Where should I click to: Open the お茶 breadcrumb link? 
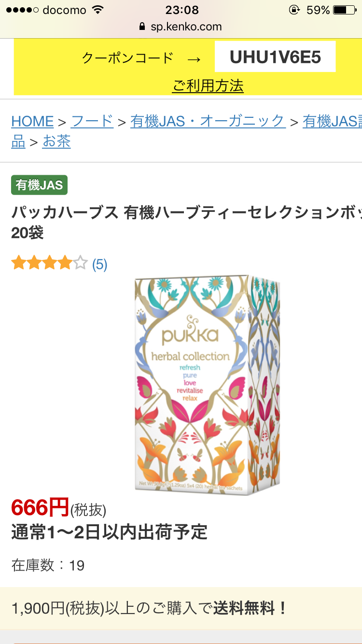click(x=57, y=141)
